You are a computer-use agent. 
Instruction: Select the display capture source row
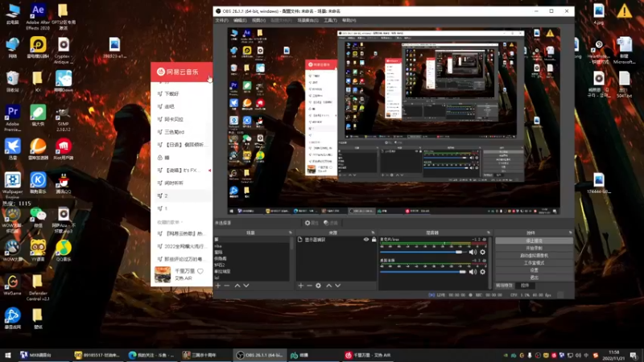(x=336, y=239)
